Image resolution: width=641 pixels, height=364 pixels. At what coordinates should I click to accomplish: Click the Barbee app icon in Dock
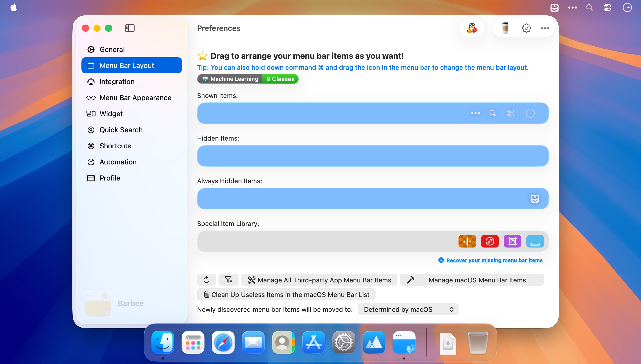click(404, 342)
